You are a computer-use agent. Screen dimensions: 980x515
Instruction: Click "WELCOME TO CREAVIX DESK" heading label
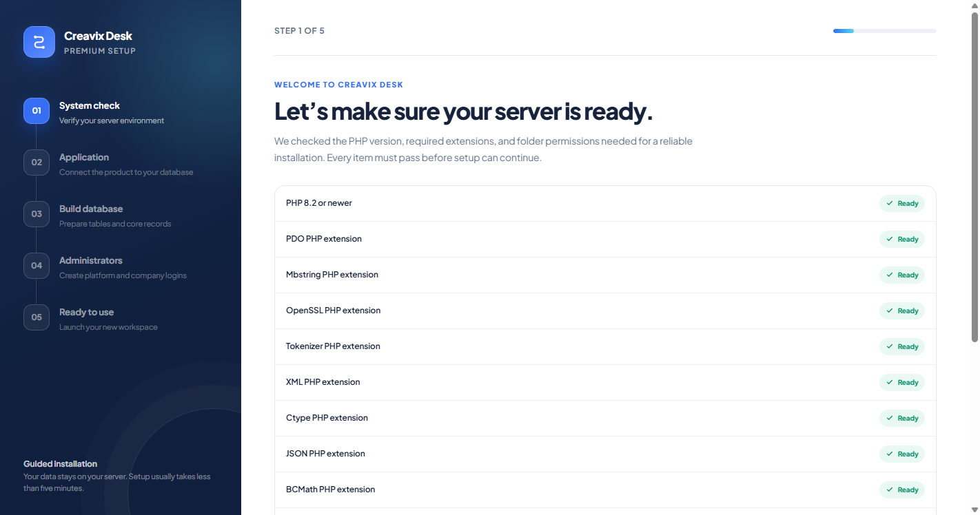click(x=338, y=85)
